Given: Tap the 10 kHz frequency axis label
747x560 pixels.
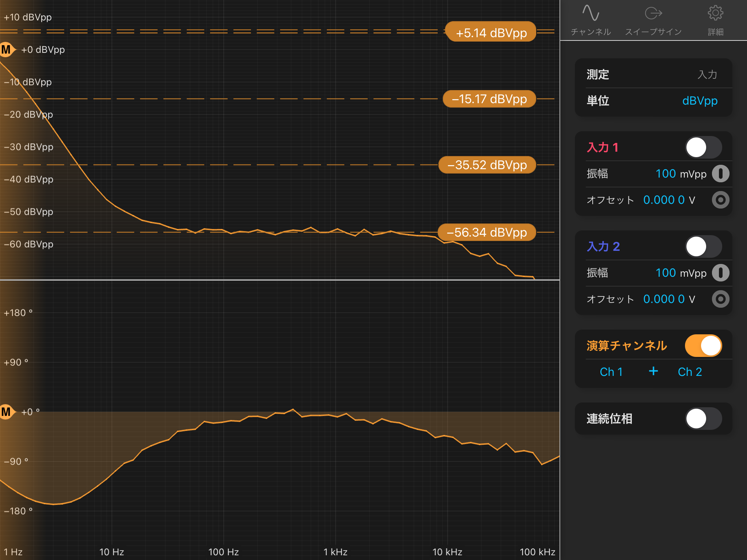Looking at the screenshot, I should (447, 552).
